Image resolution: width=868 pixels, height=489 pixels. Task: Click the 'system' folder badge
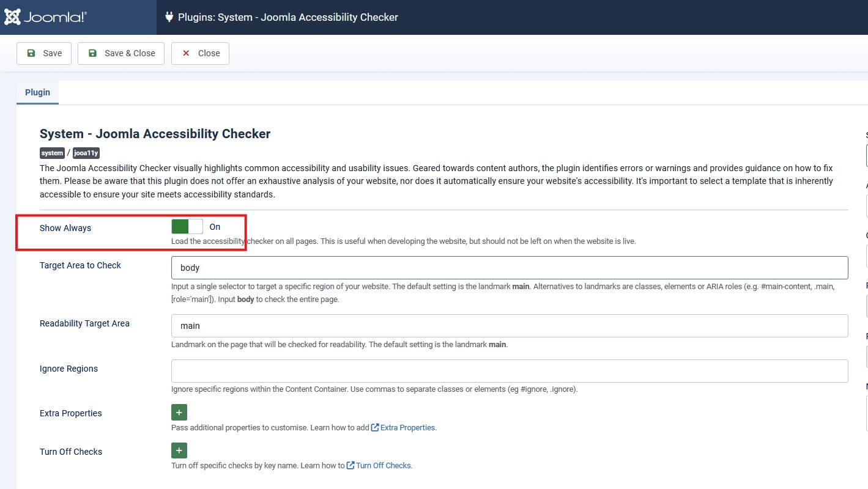[53, 153]
